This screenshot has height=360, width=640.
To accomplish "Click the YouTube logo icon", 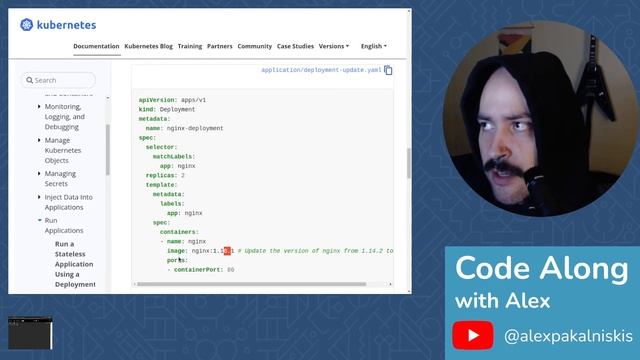I will click(473, 335).
